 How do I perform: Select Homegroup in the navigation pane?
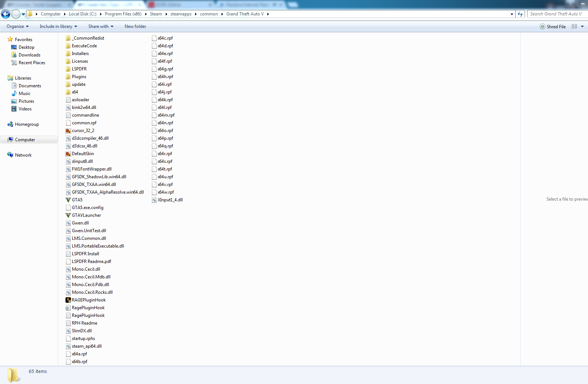coord(27,124)
